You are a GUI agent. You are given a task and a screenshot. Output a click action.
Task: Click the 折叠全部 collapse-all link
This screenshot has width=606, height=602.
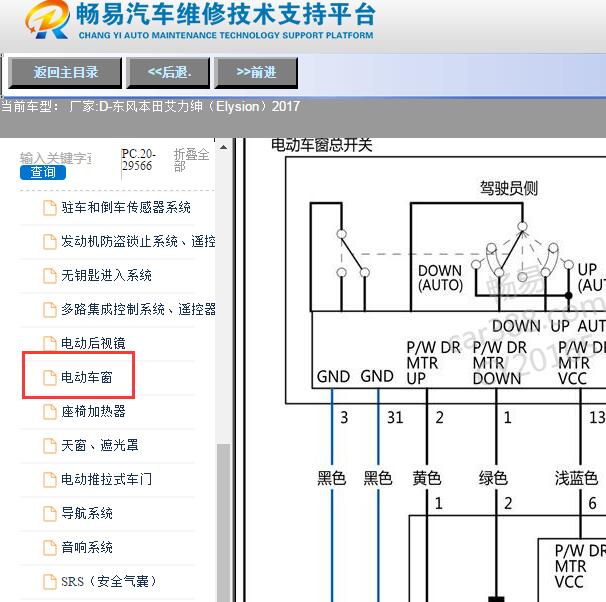pyautogui.click(x=191, y=160)
